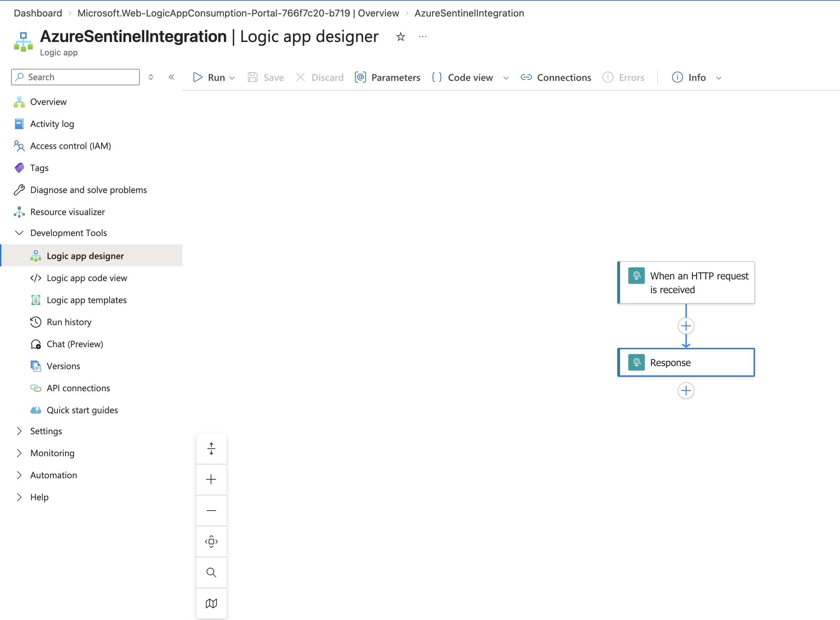Screen dimensions: 840x620
Task: Collapse the Development Tools section
Action: 19,233
